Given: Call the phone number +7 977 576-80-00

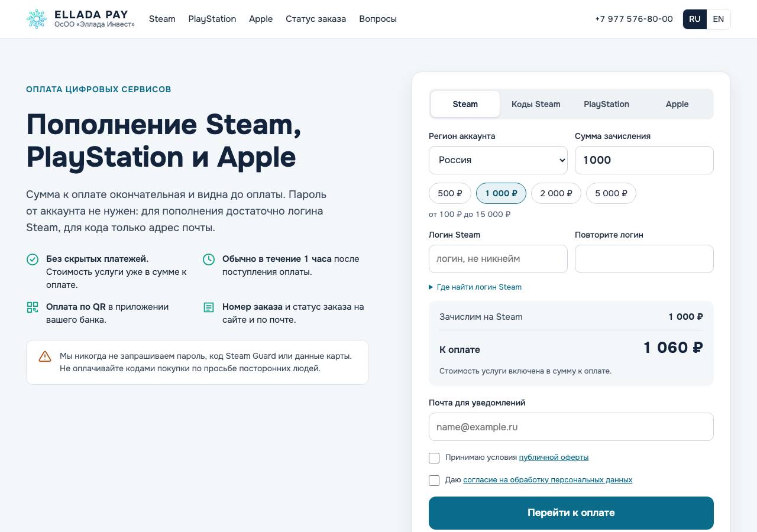Looking at the screenshot, I should (x=634, y=19).
